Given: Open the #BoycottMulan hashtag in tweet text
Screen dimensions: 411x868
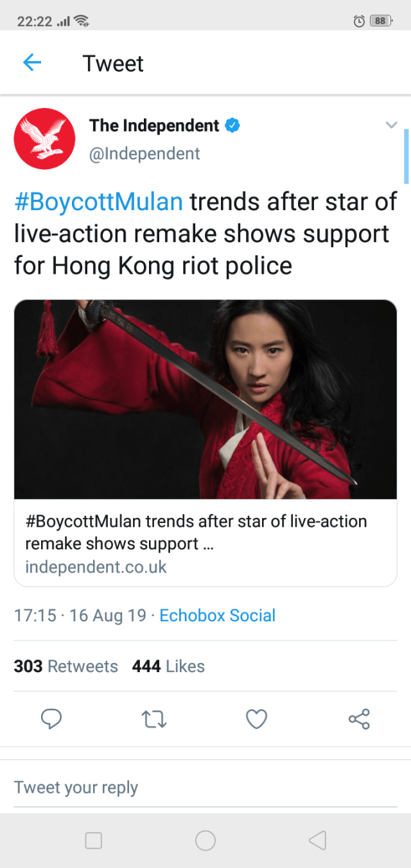Looking at the screenshot, I should pos(98,202).
